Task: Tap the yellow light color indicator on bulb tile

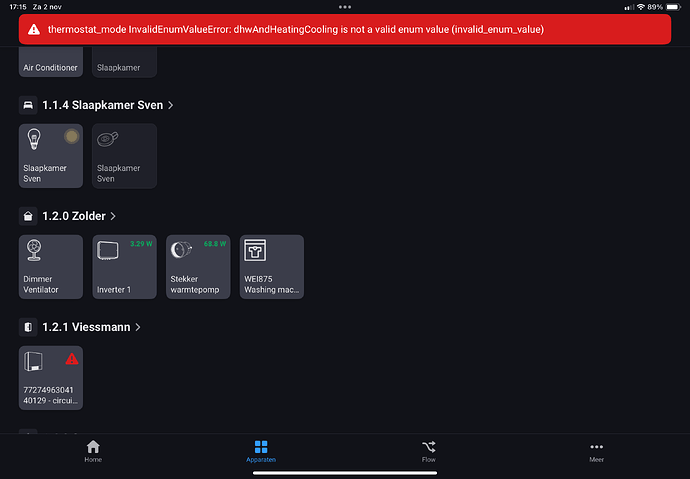Action: 71,136
